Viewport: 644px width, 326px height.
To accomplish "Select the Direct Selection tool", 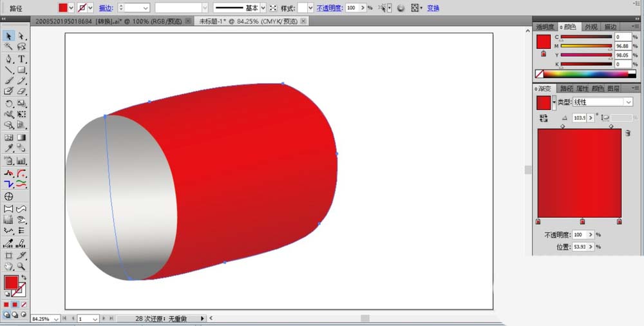I will [x=21, y=36].
